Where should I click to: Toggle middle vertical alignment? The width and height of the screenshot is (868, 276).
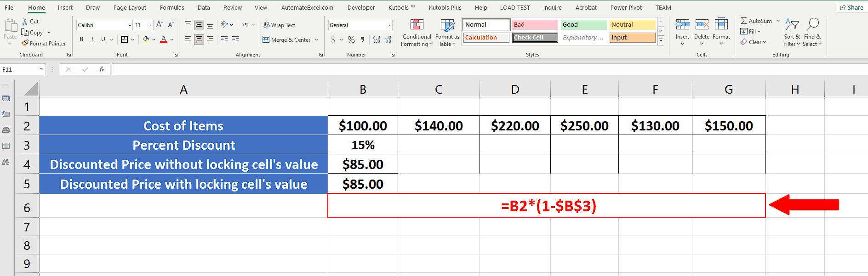click(199, 25)
